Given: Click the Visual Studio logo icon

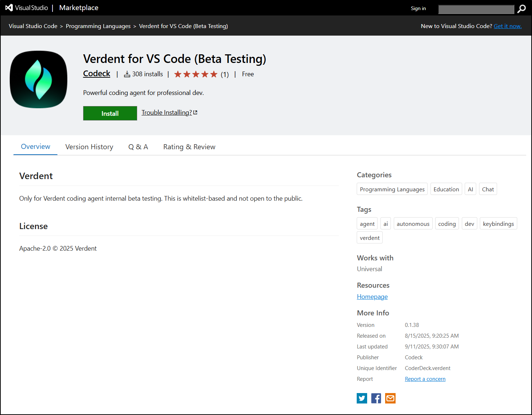Looking at the screenshot, I should pyautogui.click(x=9, y=8).
